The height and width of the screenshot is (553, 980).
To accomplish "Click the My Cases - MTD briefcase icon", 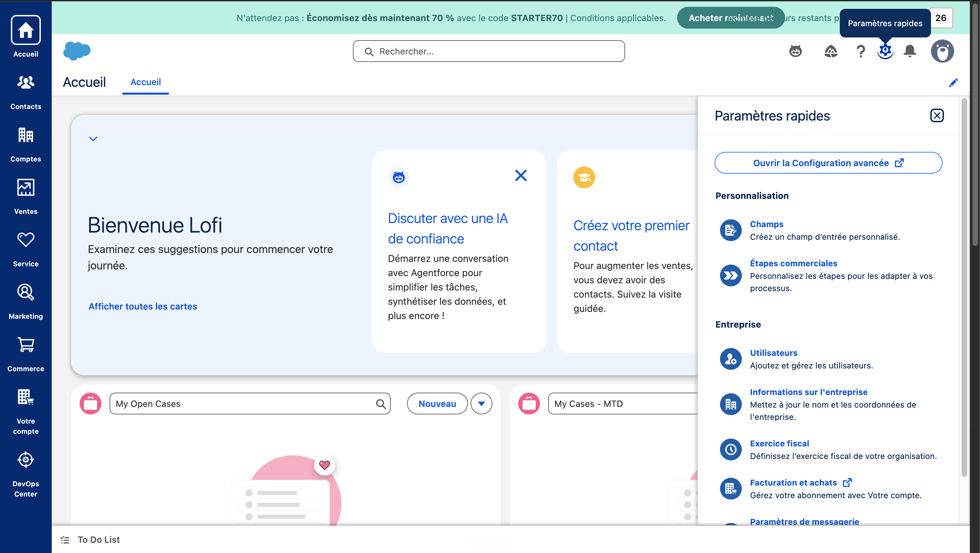I will (529, 404).
